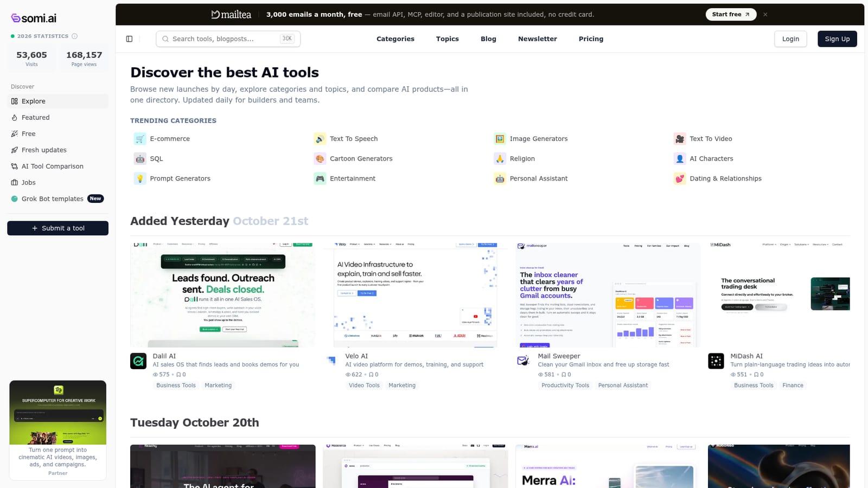This screenshot has height=488, width=868.
Task: Click the Newsletter nav item
Action: [538, 39]
